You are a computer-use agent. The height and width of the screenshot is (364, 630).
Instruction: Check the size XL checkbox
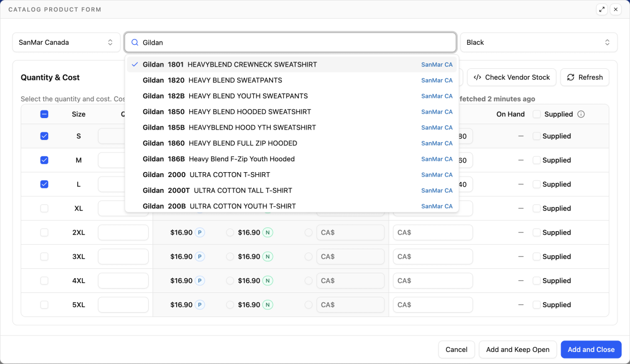[x=44, y=208]
